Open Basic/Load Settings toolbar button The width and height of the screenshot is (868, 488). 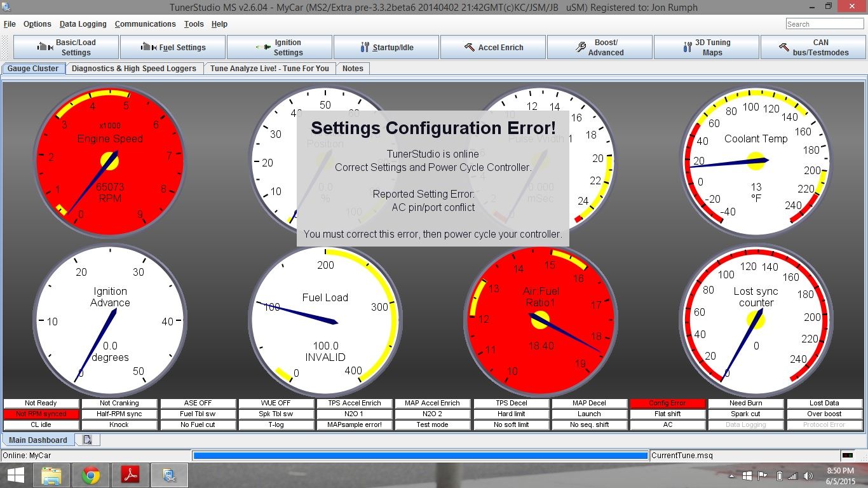coord(66,47)
